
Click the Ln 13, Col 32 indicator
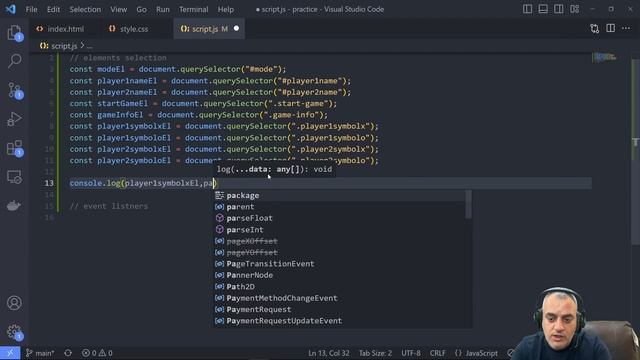coord(329,353)
